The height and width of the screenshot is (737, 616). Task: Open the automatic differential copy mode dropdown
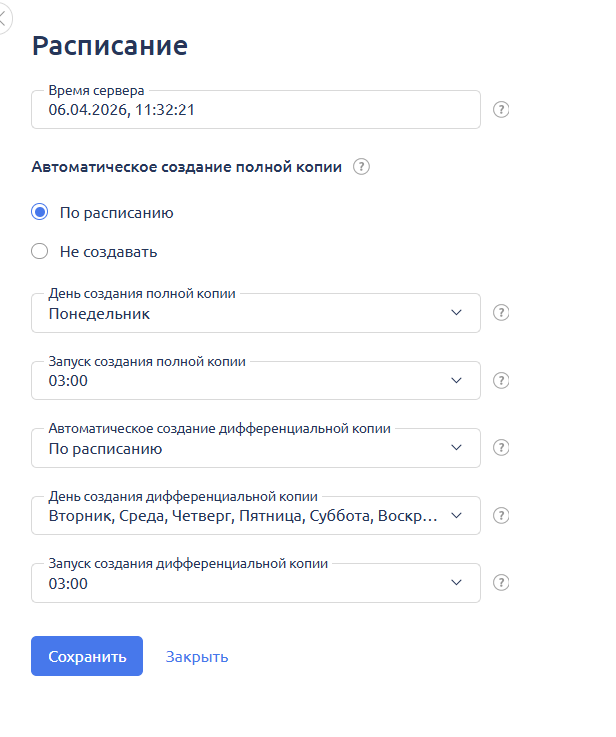click(256, 448)
